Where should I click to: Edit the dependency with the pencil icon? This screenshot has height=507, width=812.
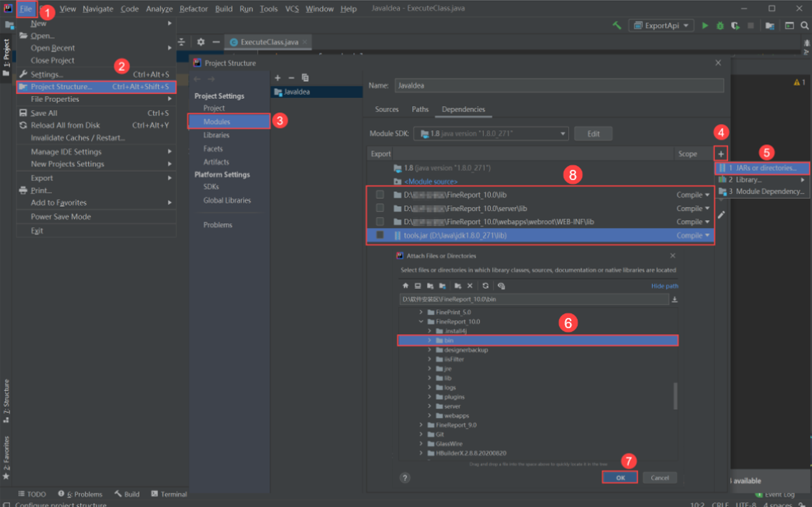(x=721, y=215)
